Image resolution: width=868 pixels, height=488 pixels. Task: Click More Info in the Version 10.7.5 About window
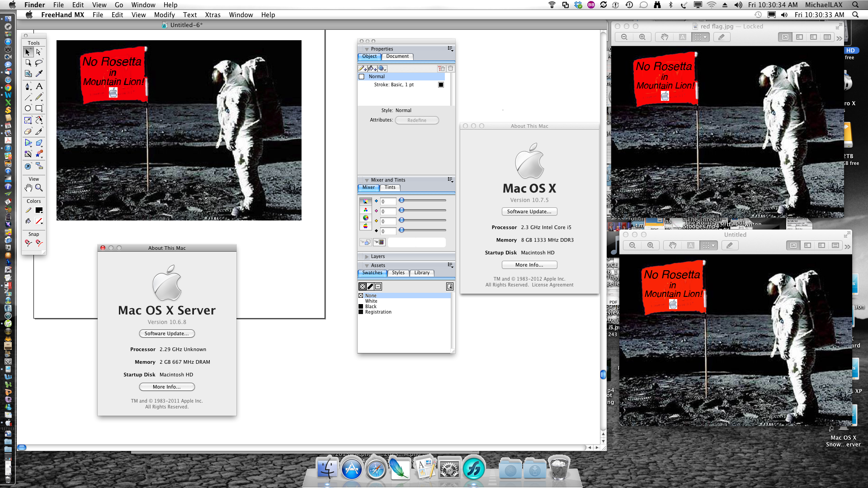click(529, 265)
